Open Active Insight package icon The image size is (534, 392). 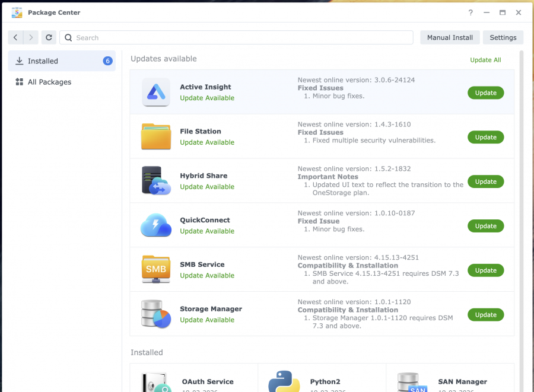click(x=156, y=92)
